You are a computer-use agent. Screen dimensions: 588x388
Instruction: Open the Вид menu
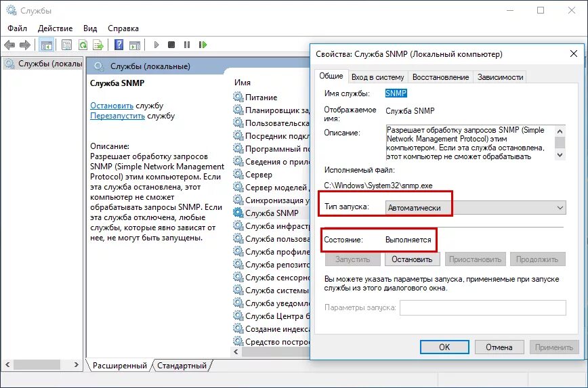[90, 28]
